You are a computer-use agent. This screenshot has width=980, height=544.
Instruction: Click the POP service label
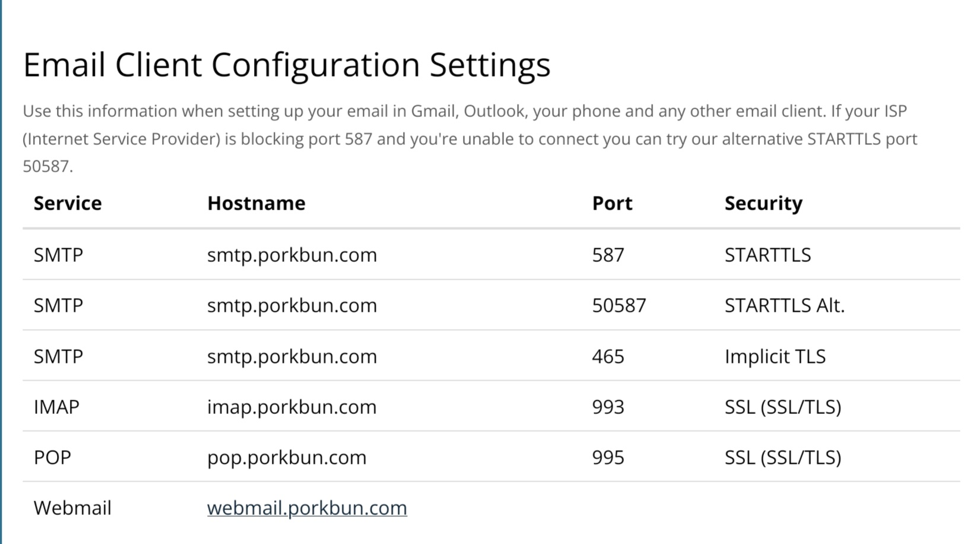coord(52,457)
